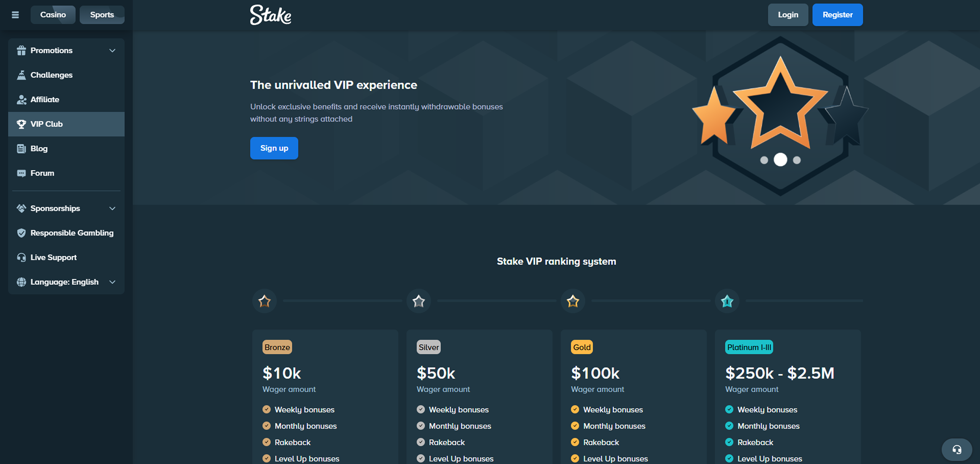Open Challenges menu item
The image size is (980, 464).
66,75
